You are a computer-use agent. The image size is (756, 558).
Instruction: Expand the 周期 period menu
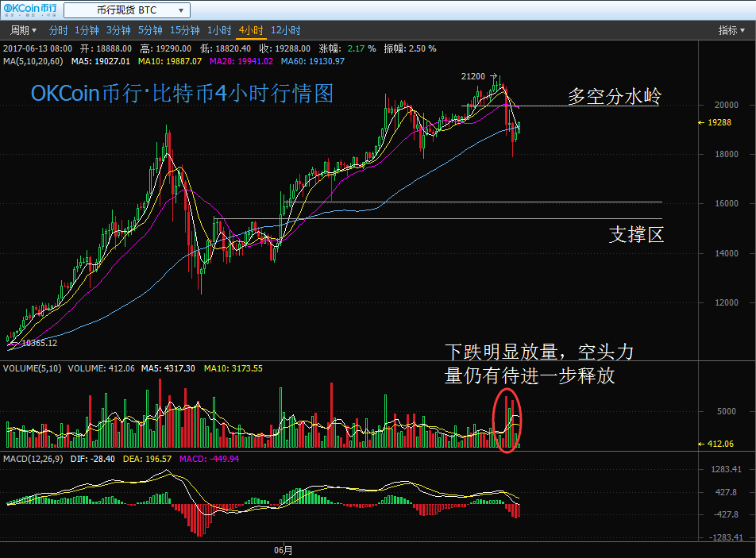pos(23,30)
